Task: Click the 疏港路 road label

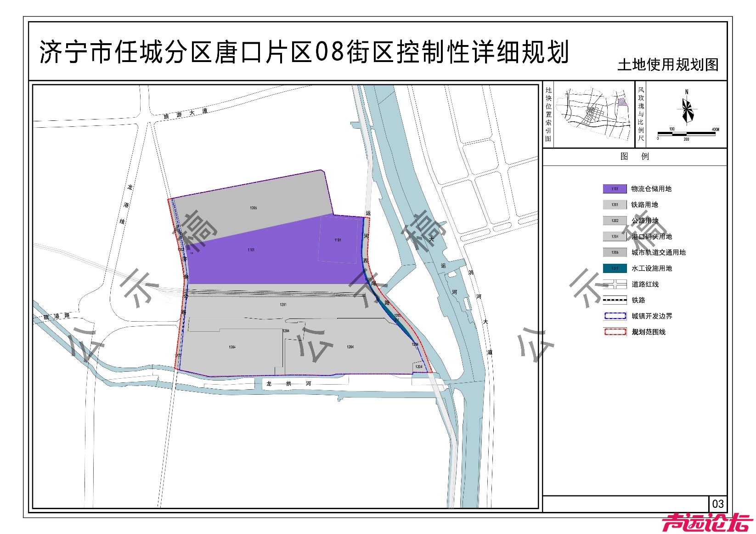Action: (57, 317)
